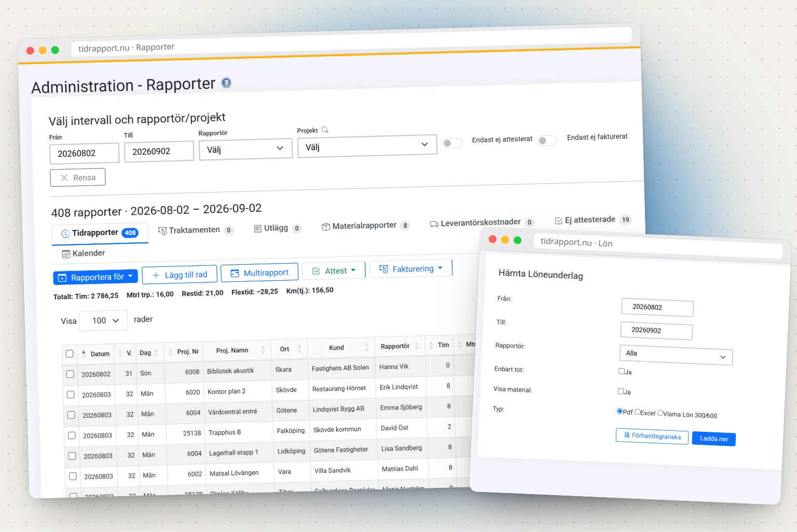The image size is (797, 532).
Task: Tick the Enbart tot Ja checkbox
Action: (622, 371)
